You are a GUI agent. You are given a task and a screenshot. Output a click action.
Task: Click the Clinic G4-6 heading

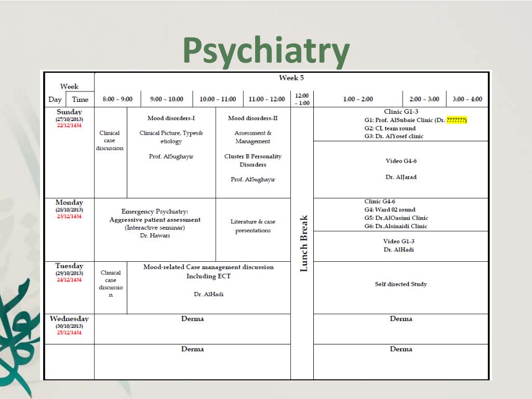pyautogui.click(x=380, y=201)
